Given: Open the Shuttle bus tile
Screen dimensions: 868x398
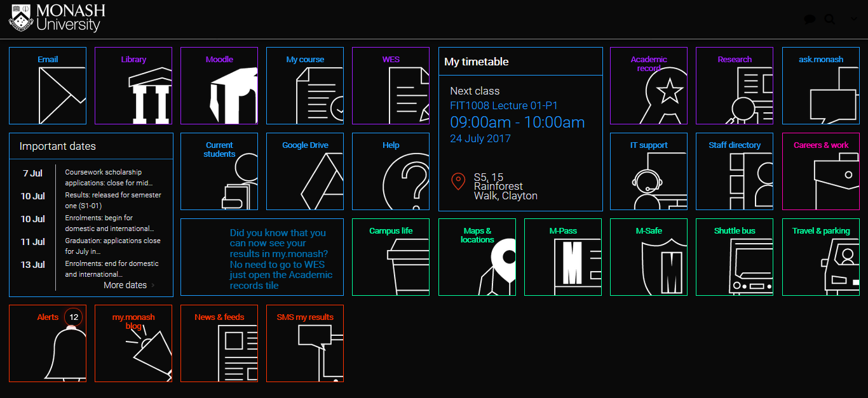Looking at the screenshot, I should tap(735, 256).
